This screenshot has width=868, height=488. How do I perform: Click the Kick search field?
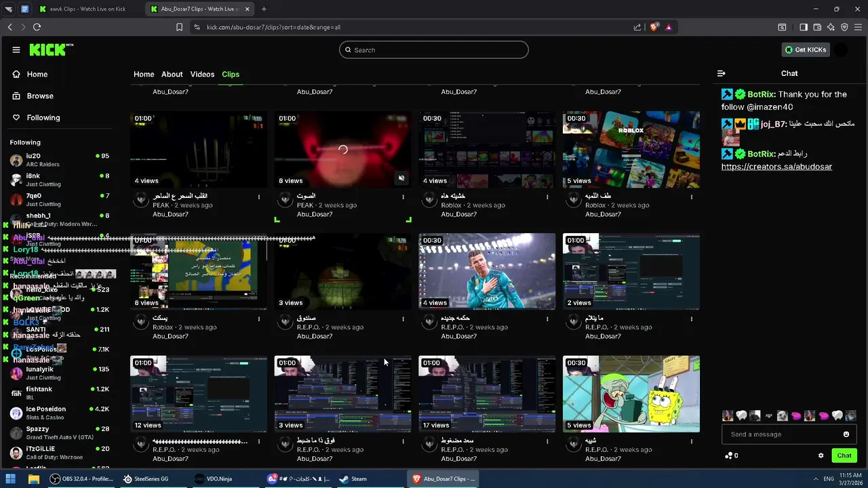click(434, 49)
